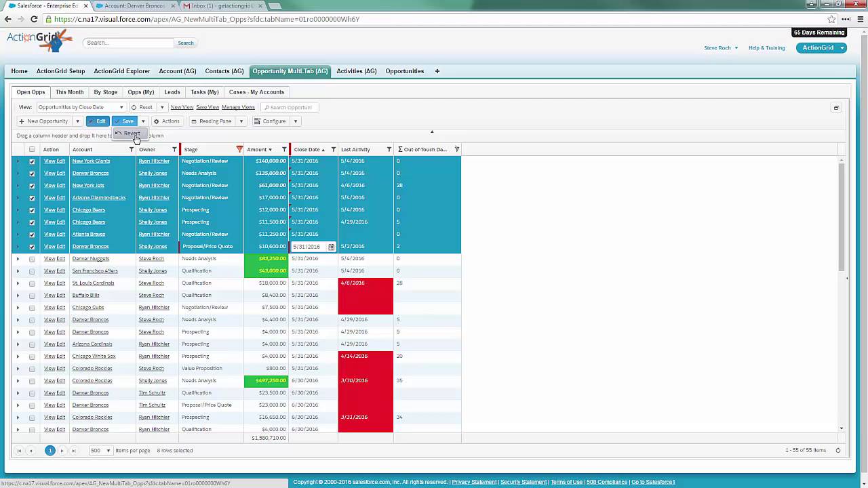Screen dimensions: 868x488
Task: Open the Owner column filter
Action: pos(174,149)
